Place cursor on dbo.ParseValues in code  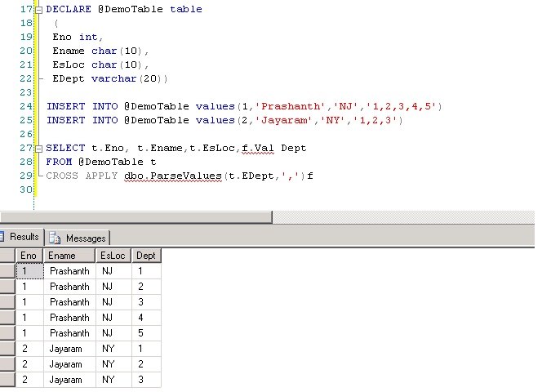[171, 176]
